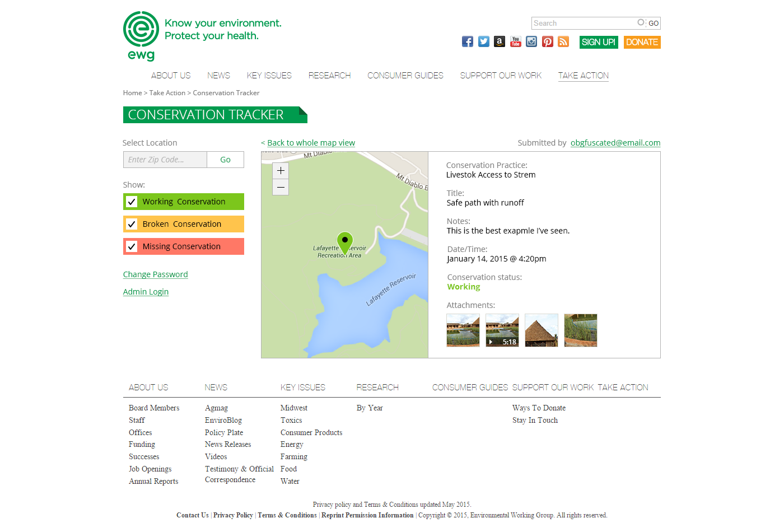This screenshot has width=784, height=532.
Task: Click the Instagram icon in header
Action: point(531,41)
